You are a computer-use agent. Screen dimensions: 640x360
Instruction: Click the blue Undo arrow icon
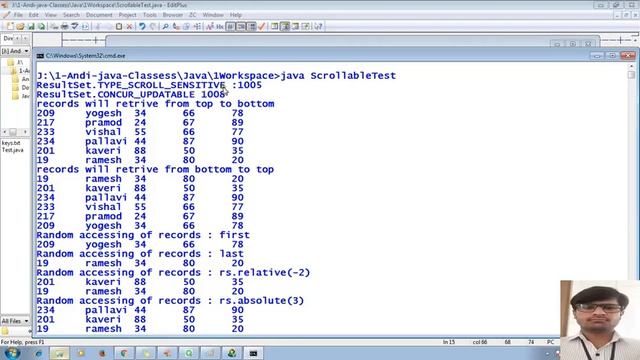pyautogui.click(x=142, y=27)
